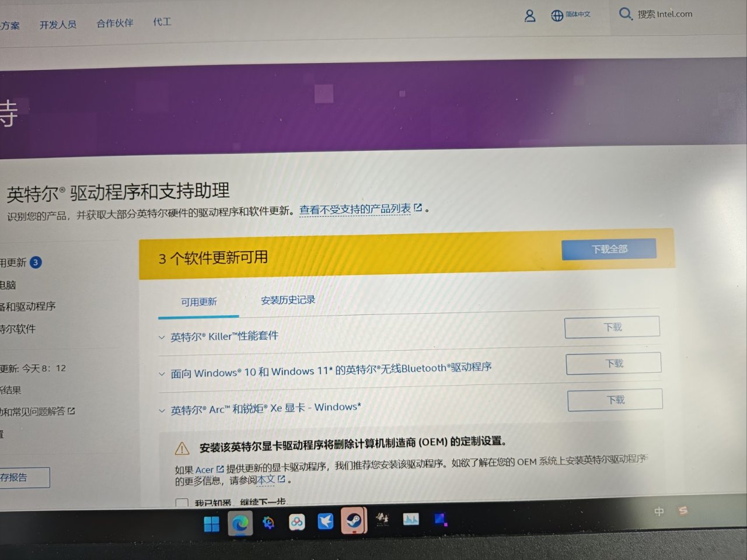Click the 下载全部 button
747x560 pixels.
coord(609,249)
